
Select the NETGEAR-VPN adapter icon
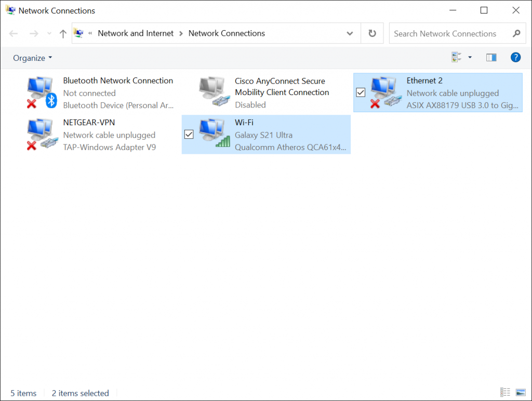42,134
